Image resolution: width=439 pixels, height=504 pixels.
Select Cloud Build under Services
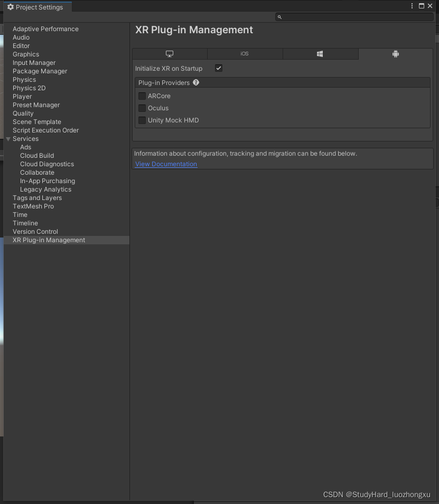36,156
